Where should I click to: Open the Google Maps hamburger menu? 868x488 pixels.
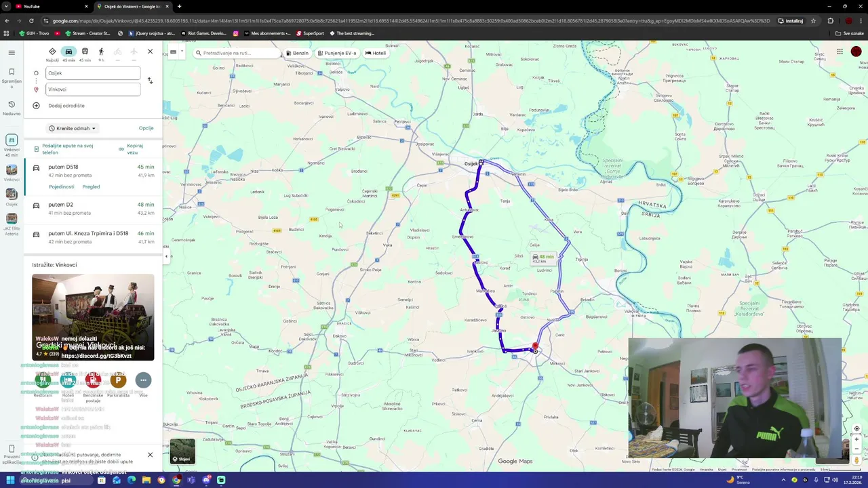click(x=12, y=52)
